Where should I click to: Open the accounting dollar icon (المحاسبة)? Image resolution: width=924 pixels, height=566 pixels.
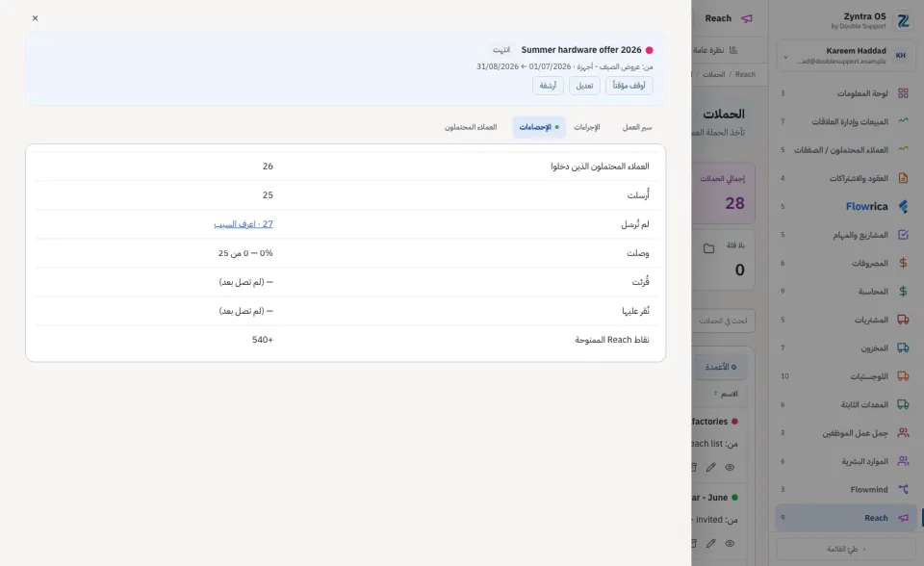click(903, 292)
